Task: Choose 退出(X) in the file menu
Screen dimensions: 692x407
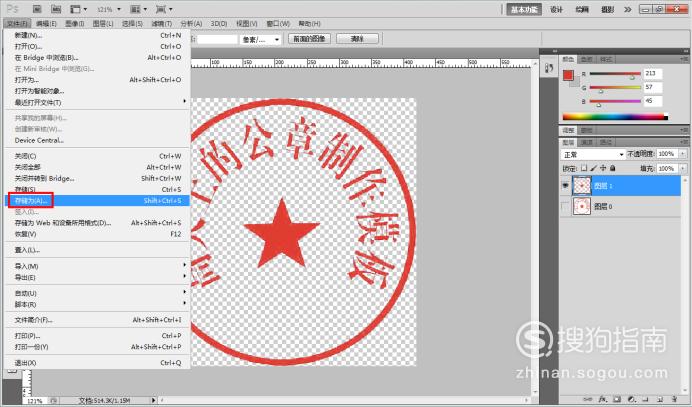Action: click(99, 363)
